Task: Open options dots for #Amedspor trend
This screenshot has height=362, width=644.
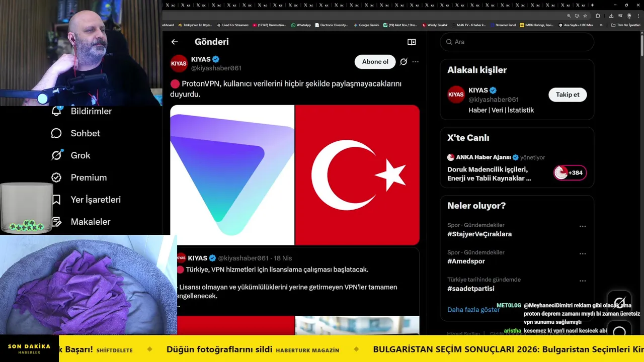Action: [x=583, y=254]
